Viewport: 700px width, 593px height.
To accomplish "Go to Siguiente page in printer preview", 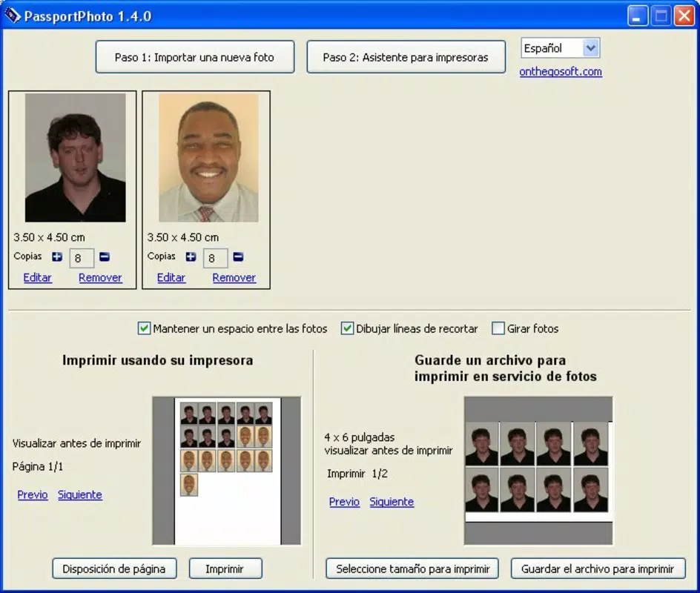I will 80,494.
